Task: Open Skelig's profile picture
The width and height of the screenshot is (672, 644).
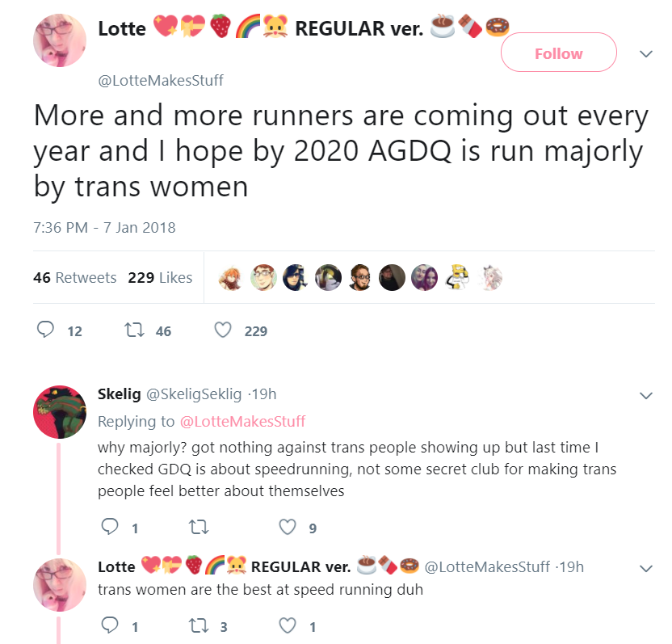Action: 60,412
